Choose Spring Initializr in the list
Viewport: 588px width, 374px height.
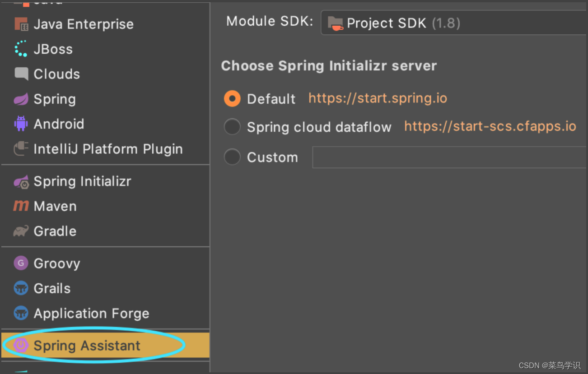coord(106,181)
